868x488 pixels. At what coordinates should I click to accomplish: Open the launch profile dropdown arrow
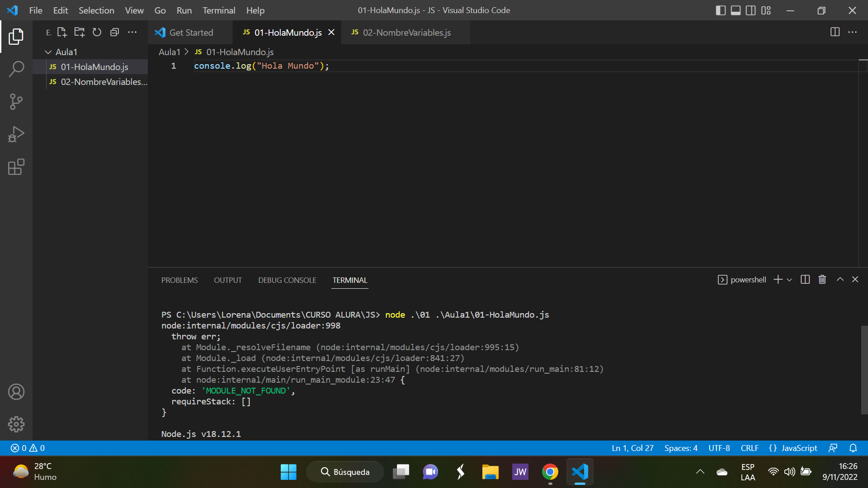(x=789, y=280)
